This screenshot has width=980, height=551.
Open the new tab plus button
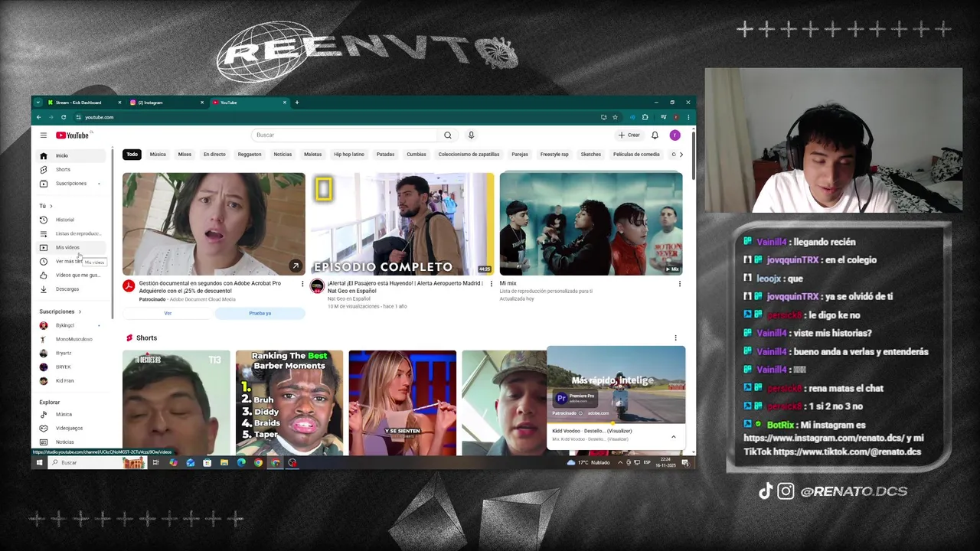tap(297, 103)
